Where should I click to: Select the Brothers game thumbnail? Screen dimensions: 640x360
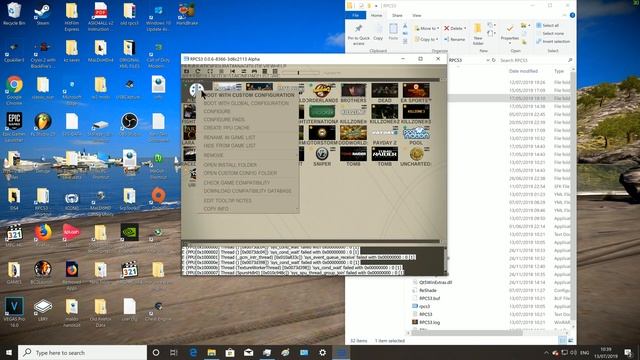pyautogui.click(x=353, y=90)
